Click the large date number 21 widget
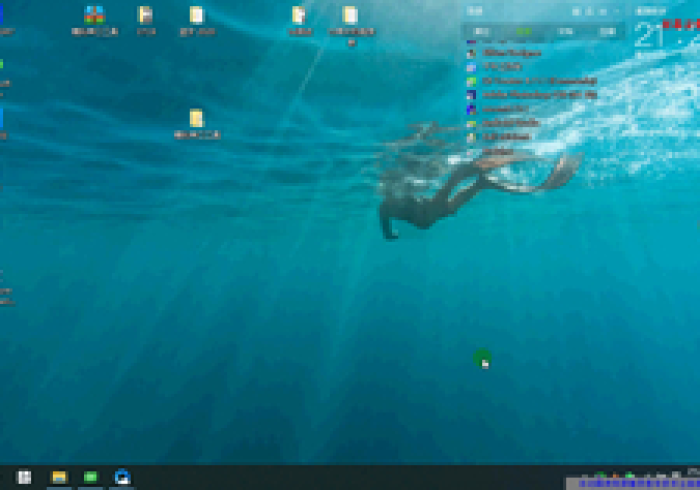Viewport: 700px width, 490px height. [x=649, y=37]
